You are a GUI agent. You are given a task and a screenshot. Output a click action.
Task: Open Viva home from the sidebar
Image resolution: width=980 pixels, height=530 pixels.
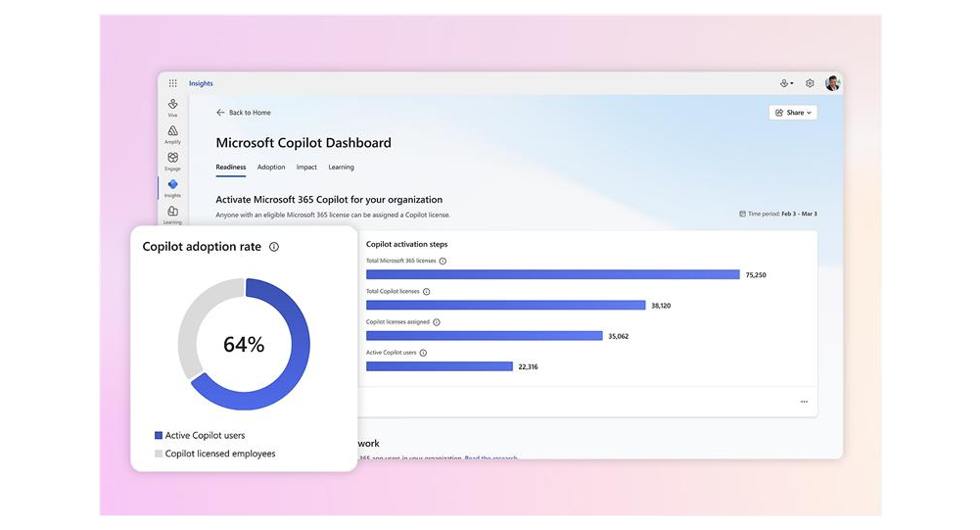coord(172,107)
